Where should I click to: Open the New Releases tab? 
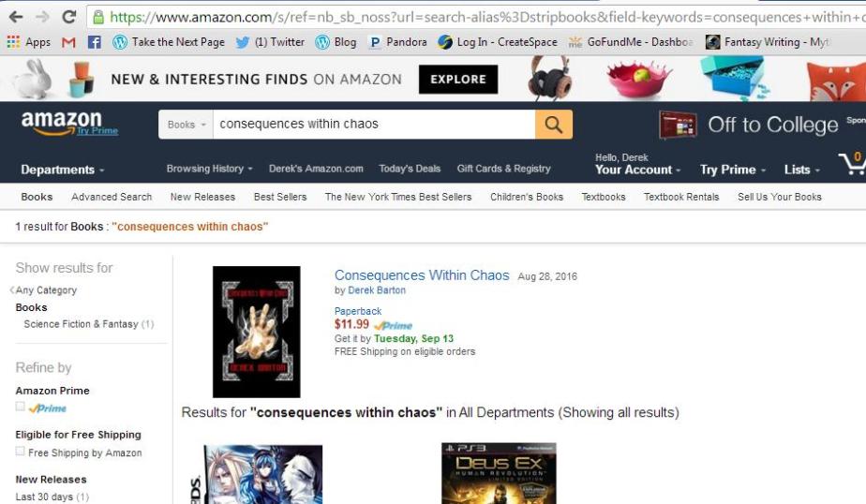(202, 197)
